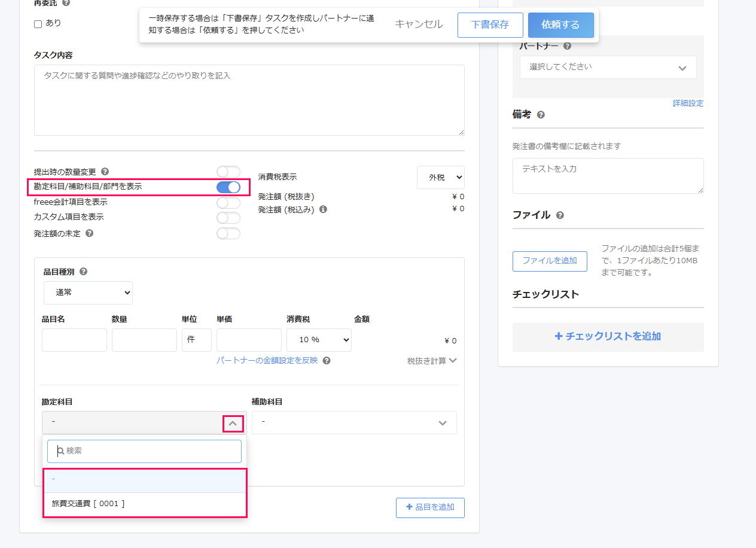Click 下書保存 button
This screenshot has width=756, height=548.
(490, 25)
